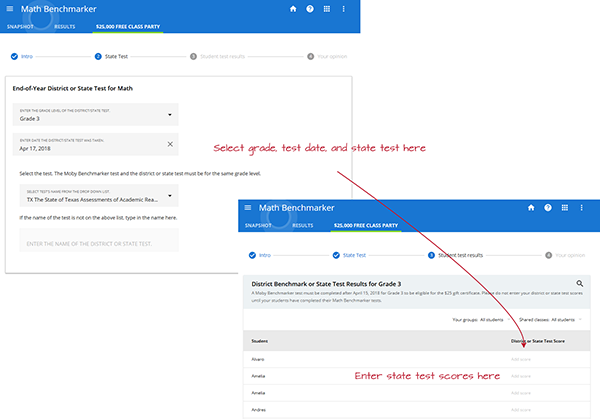This screenshot has width=600, height=419.
Task: Click Add score for Andres
Action: (x=521, y=410)
